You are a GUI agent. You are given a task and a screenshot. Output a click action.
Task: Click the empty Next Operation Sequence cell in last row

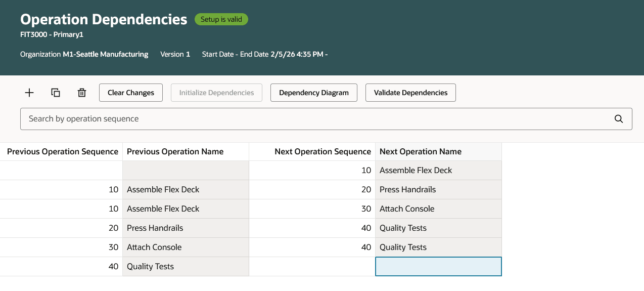(312, 267)
